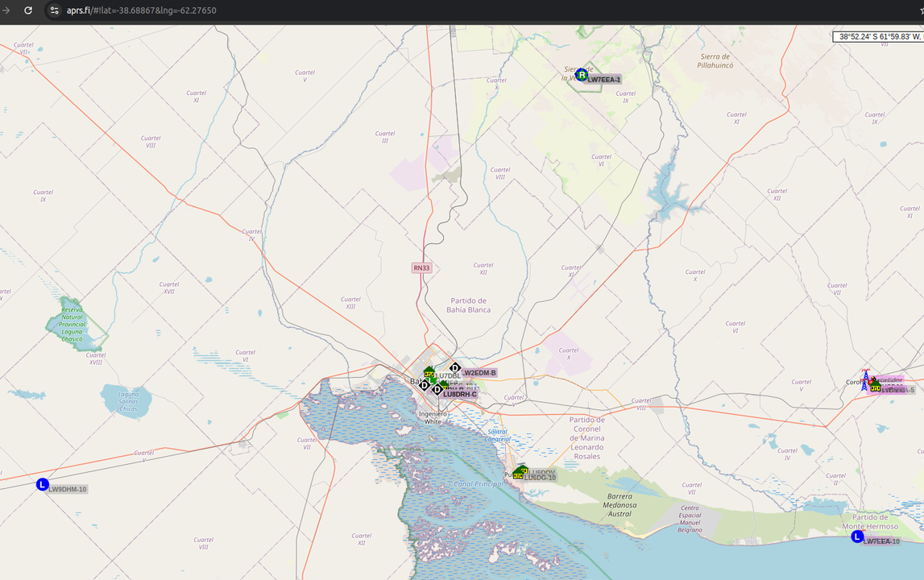Image resolution: width=924 pixels, height=580 pixels.
Task: Click the green house icon beside CrossBand label
Action: click(x=876, y=387)
